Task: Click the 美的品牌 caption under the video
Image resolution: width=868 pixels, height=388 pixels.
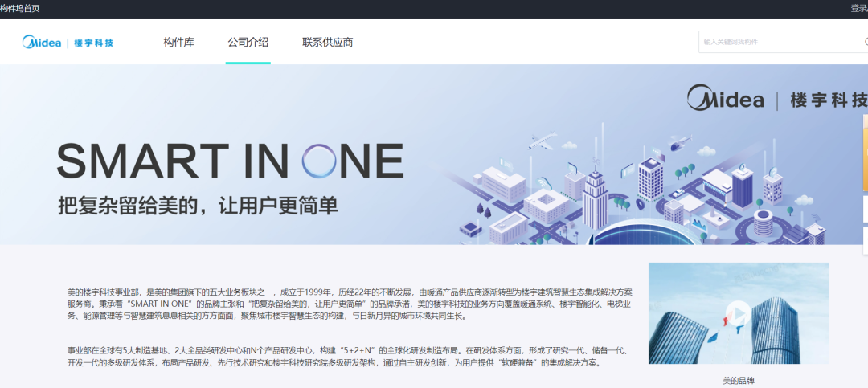Action: tap(739, 381)
